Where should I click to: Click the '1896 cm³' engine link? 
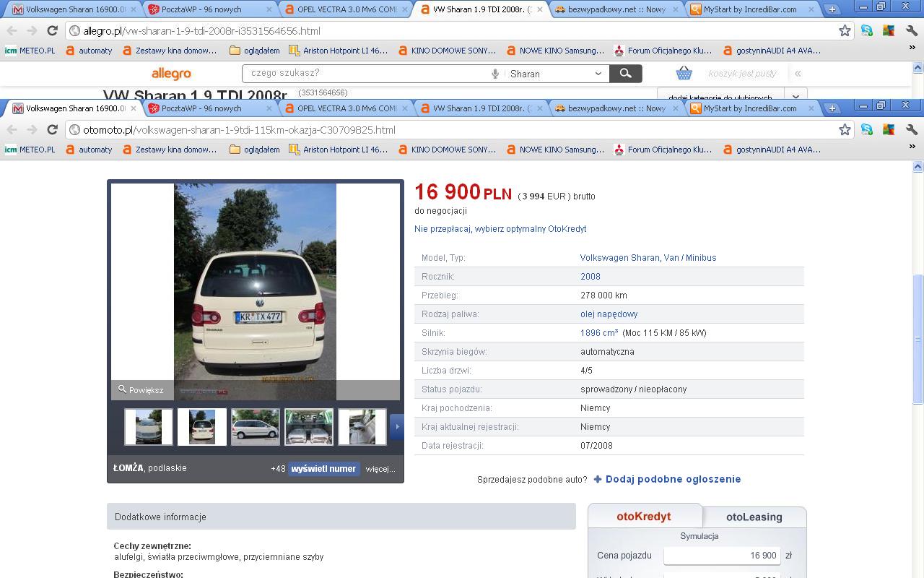[x=599, y=332]
